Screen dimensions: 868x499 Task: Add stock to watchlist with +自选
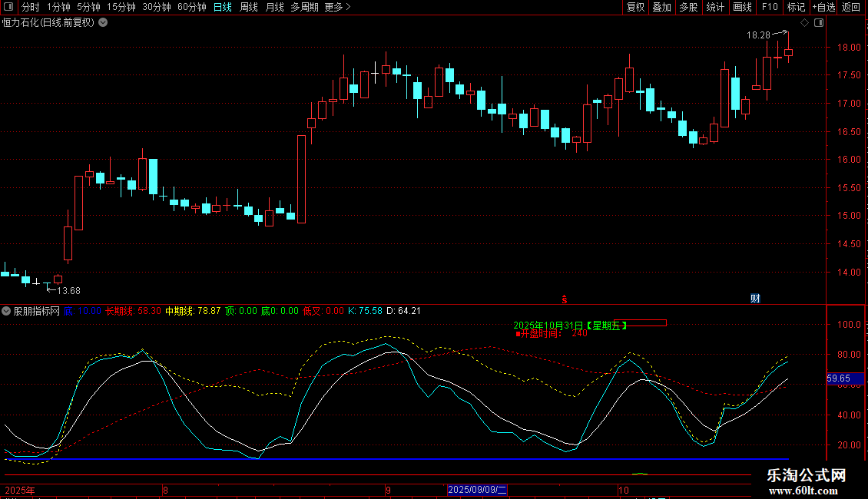823,8
